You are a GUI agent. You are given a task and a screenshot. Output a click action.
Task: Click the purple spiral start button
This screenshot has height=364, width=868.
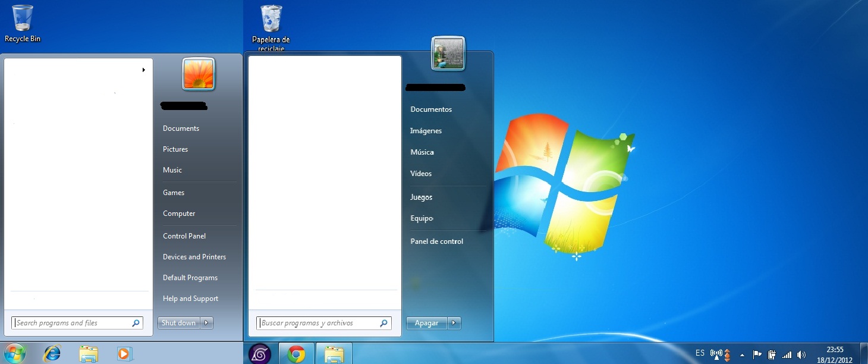(259, 354)
